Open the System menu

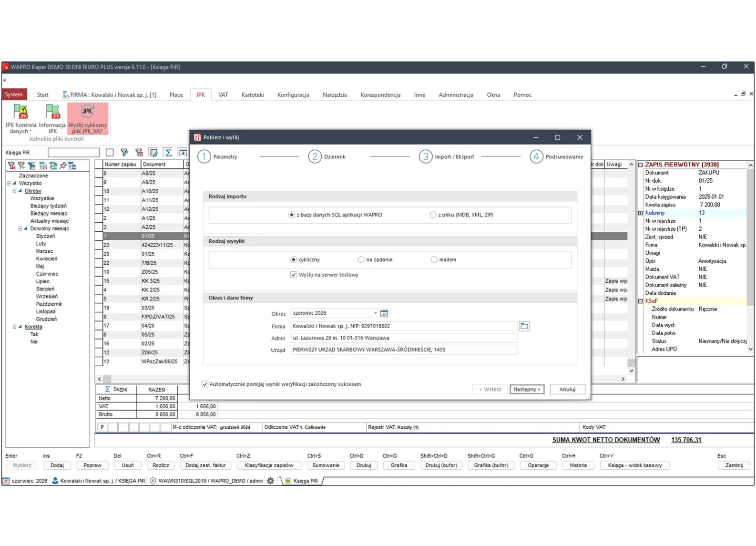tap(14, 94)
